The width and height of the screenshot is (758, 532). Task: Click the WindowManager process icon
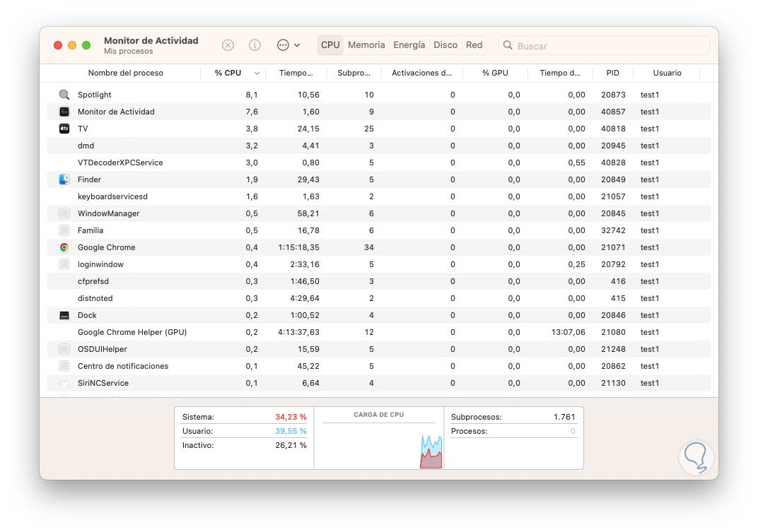[x=64, y=213]
